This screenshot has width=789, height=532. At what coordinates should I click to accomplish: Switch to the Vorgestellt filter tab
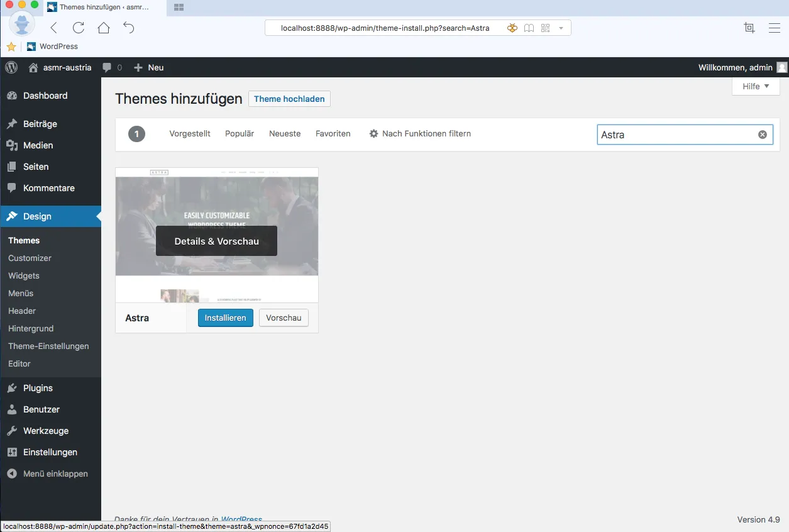(x=190, y=133)
